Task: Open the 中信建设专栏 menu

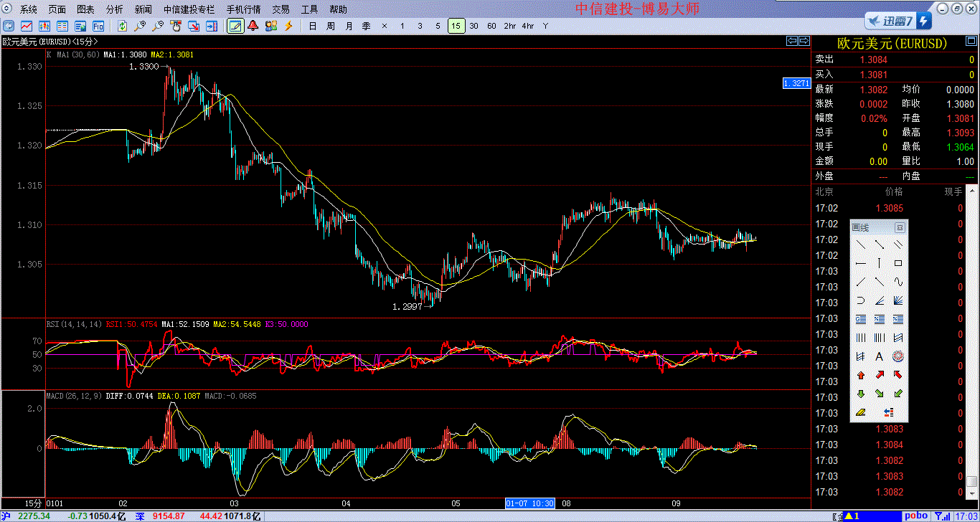Action: click(189, 9)
